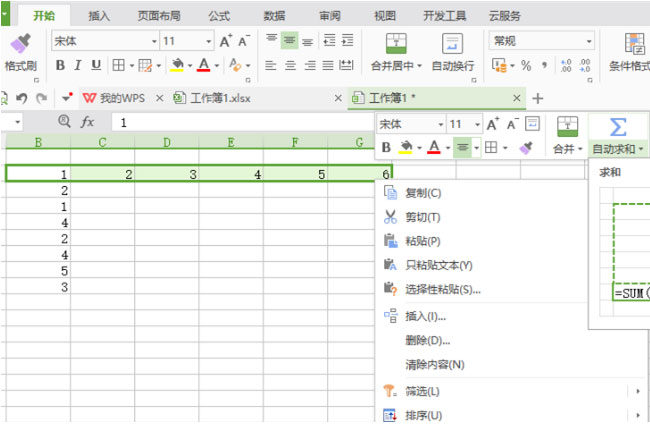The image size is (650, 426).
Task: Increase decimal places icon
Action: (x=565, y=65)
